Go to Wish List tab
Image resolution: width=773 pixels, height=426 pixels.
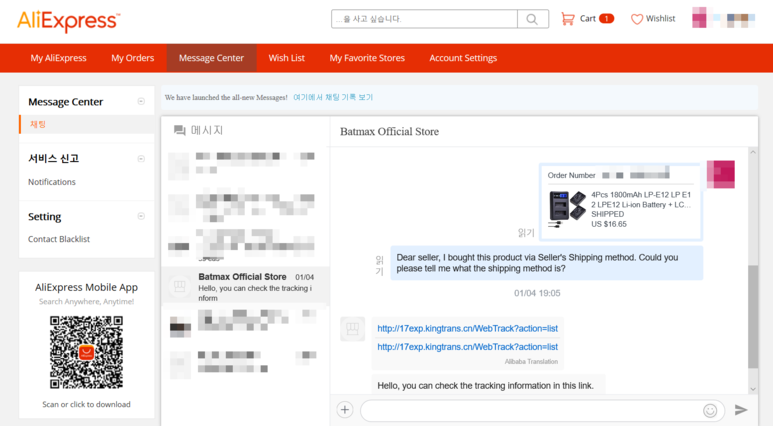tap(286, 58)
